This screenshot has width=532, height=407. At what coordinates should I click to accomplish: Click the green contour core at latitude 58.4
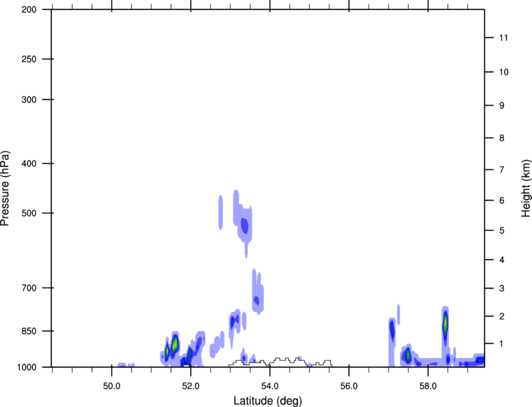(x=446, y=324)
